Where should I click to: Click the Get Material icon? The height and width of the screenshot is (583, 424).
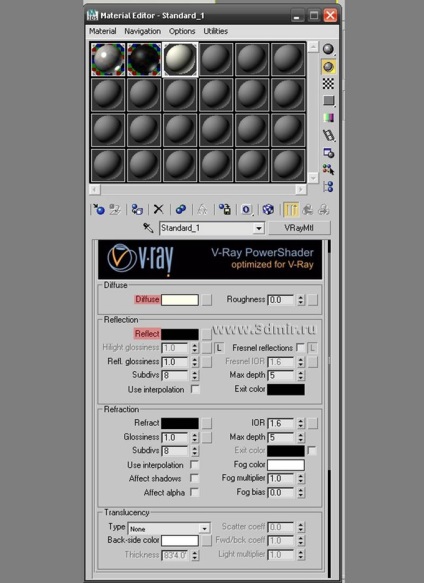coord(99,209)
